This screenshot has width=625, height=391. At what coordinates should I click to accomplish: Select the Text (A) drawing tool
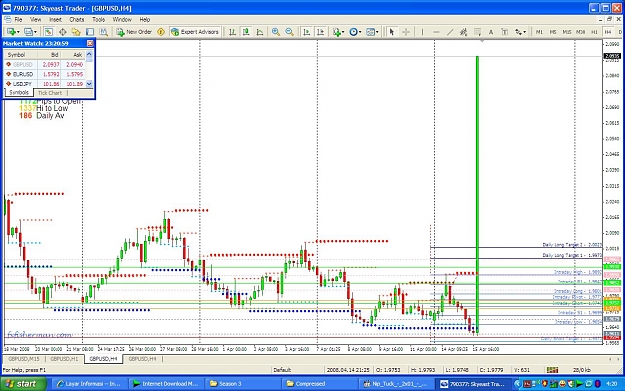pos(491,32)
